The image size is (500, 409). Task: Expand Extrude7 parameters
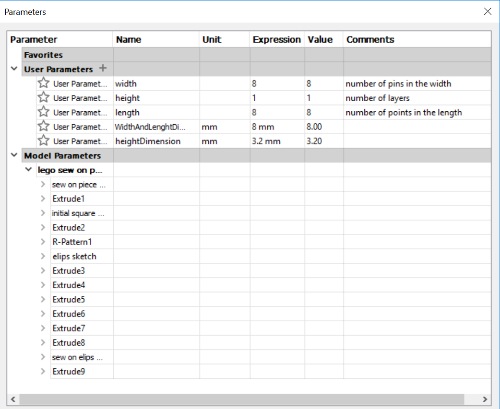click(43, 328)
